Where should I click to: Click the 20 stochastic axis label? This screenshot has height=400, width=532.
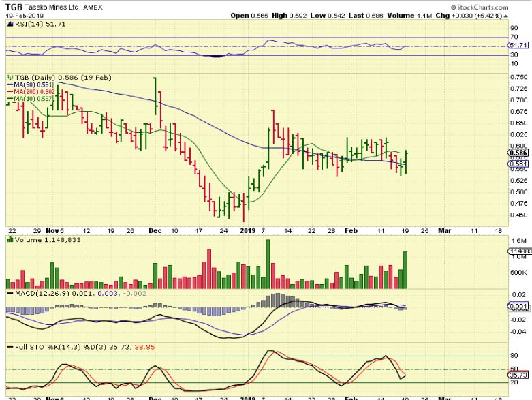pos(514,382)
